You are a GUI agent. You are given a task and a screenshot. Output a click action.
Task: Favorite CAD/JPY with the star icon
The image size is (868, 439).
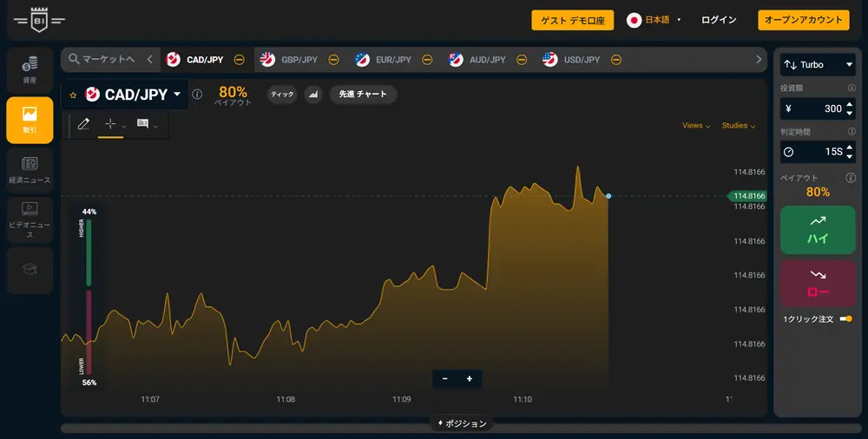(x=73, y=95)
